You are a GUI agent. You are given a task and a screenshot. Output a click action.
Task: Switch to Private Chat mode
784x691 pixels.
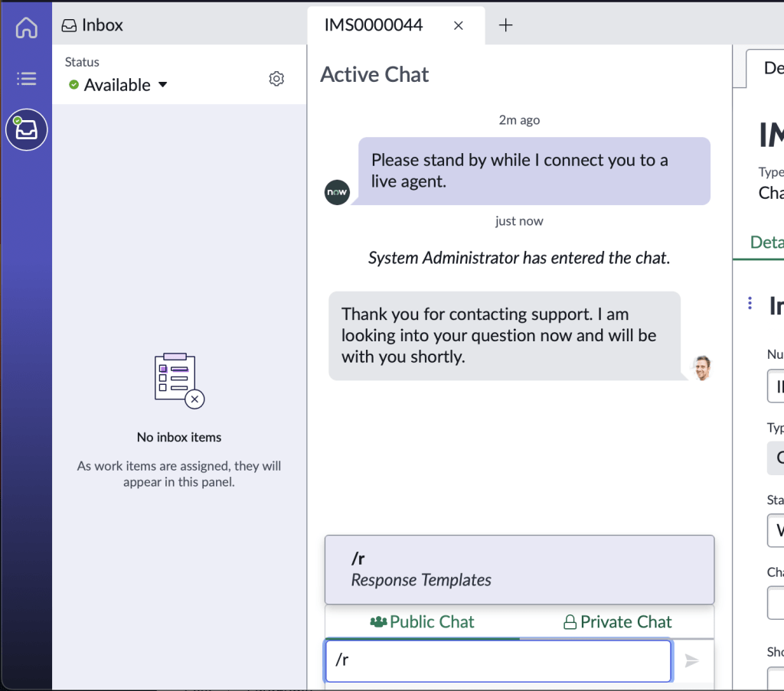(x=617, y=622)
